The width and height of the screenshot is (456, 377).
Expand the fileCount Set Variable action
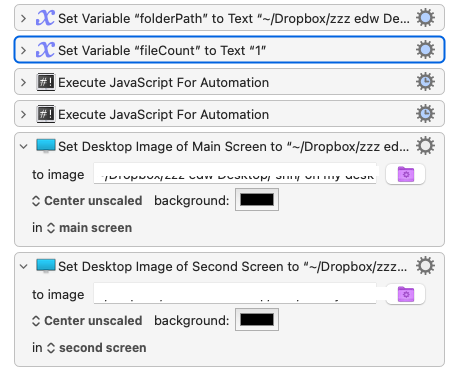click(x=23, y=50)
